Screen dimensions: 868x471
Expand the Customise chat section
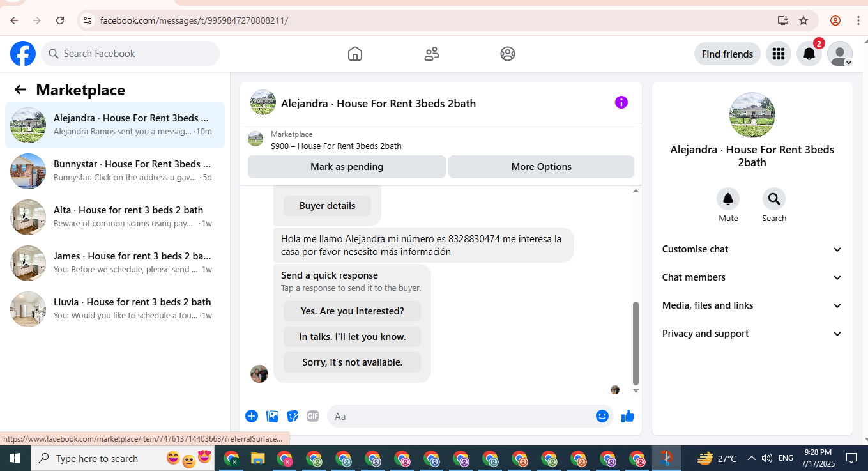click(752, 249)
